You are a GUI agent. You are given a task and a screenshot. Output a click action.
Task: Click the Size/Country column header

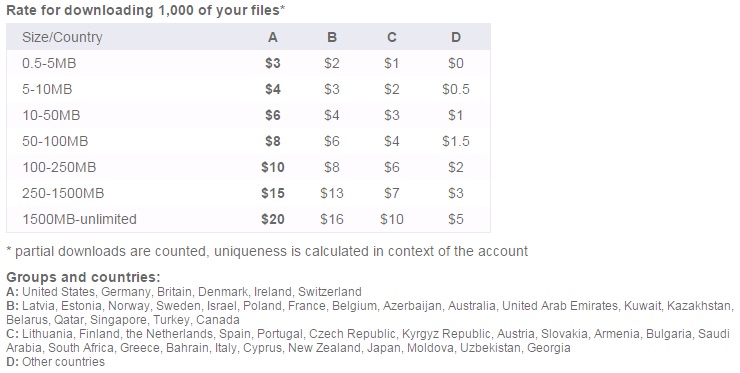pyautogui.click(x=62, y=37)
